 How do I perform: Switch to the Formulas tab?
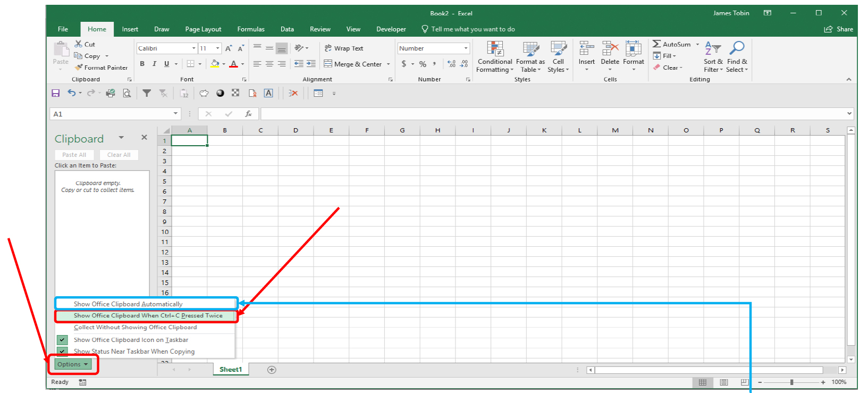[251, 29]
